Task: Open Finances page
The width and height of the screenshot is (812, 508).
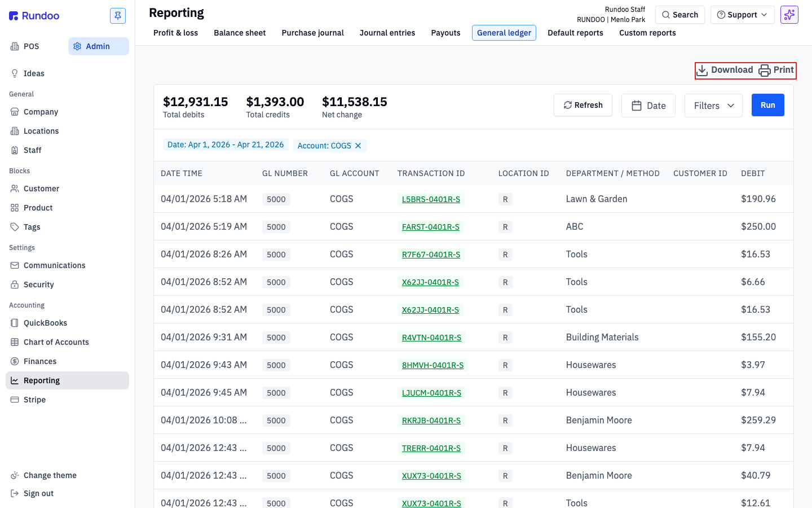Action: [67, 361]
